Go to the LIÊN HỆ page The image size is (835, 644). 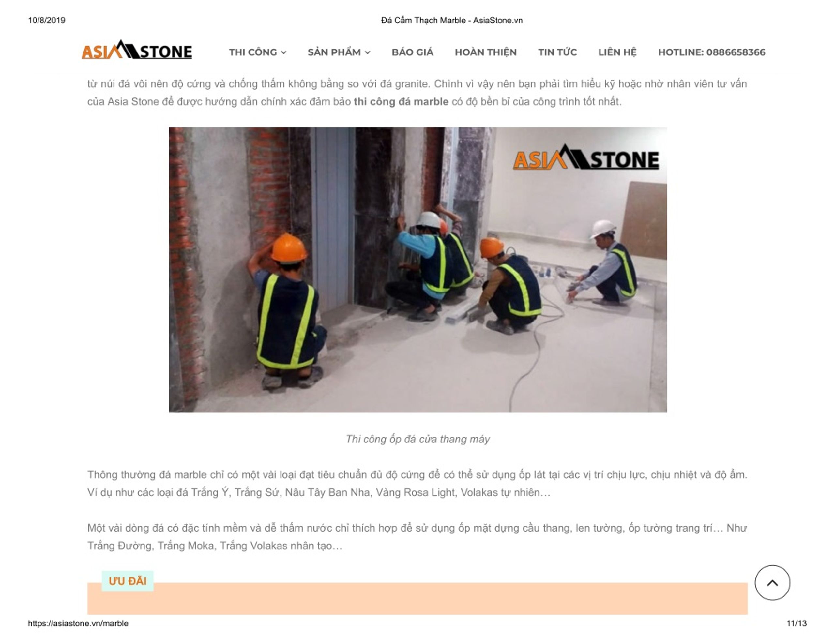coord(617,52)
